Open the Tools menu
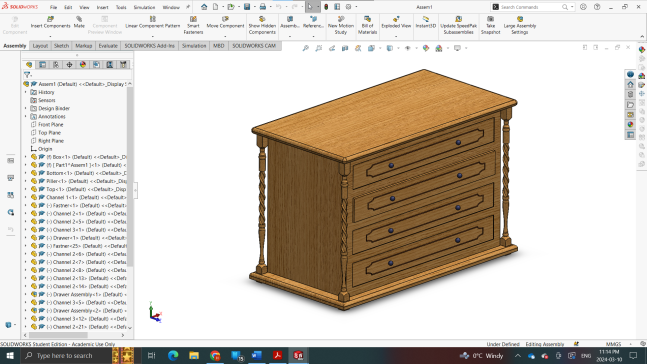This screenshot has height=364, width=647. pos(121,7)
